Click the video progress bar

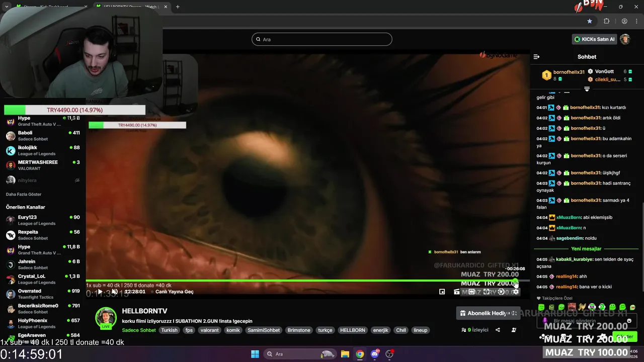pyautogui.click(x=307, y=281)
